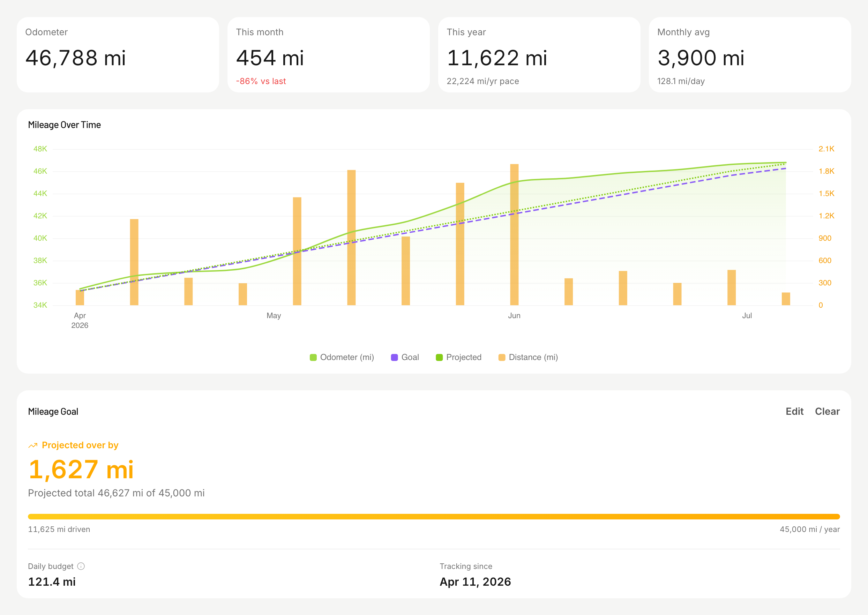Click the Mileage Goal heading
This screenshot has width=868, height=615.
pos(53,412)
